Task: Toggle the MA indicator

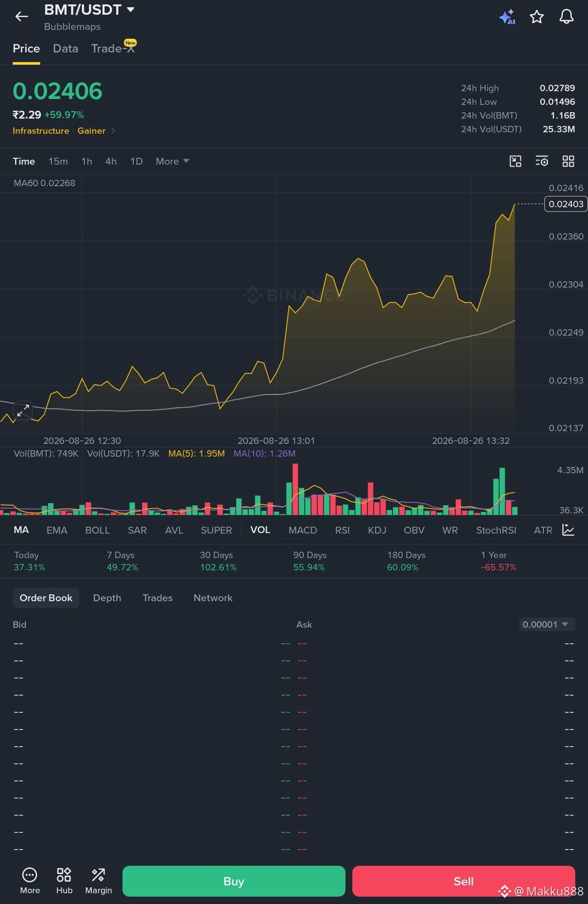Action: click(21, 530)
